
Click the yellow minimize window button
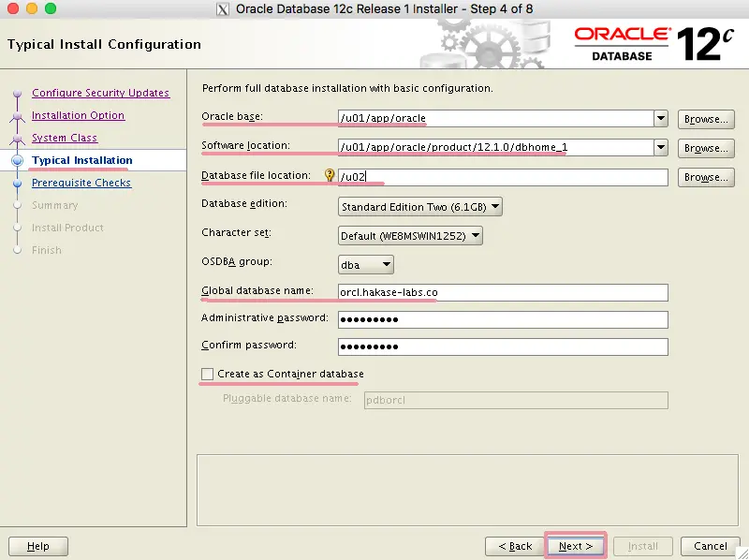(x=32, y=8)
